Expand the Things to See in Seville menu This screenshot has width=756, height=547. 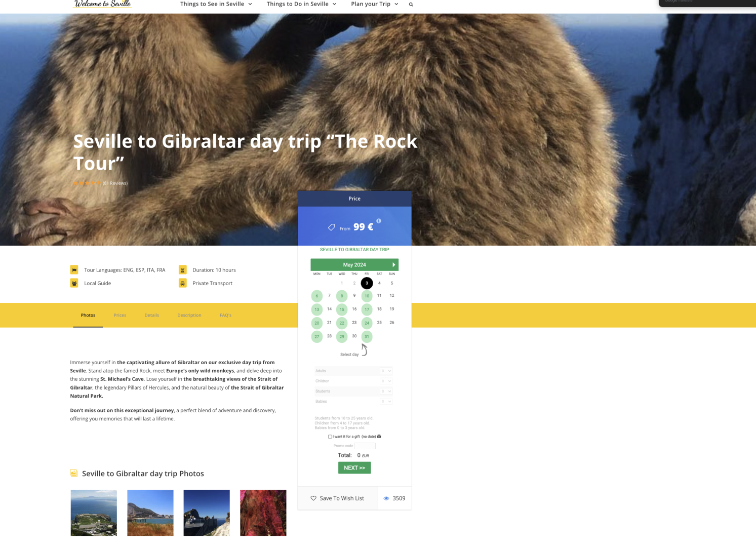(216, 4)
